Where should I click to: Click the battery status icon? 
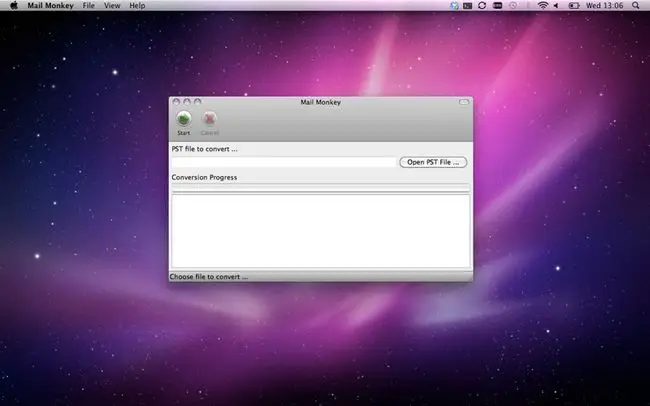(x=574, y=5)
